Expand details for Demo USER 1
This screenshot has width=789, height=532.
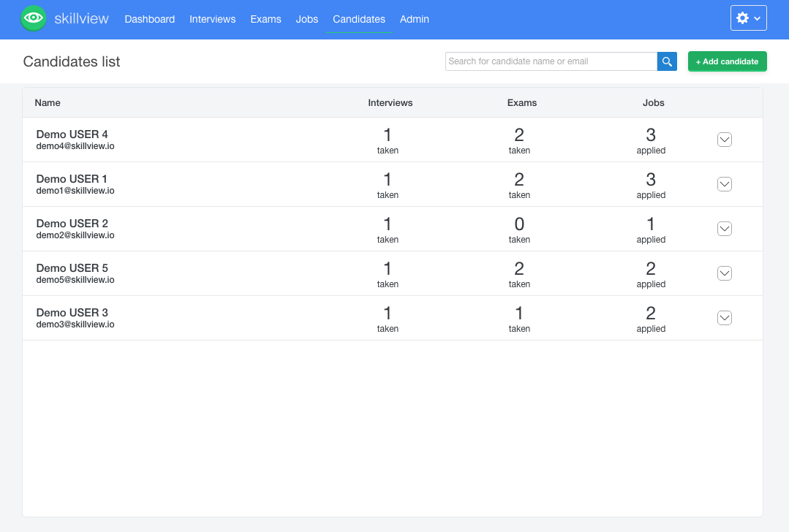724,184
